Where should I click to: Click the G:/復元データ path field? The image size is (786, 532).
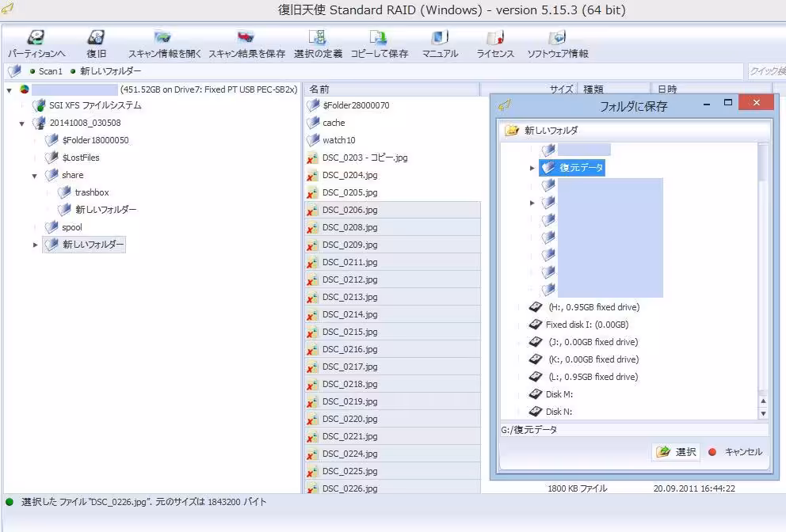tap(634, 430)
